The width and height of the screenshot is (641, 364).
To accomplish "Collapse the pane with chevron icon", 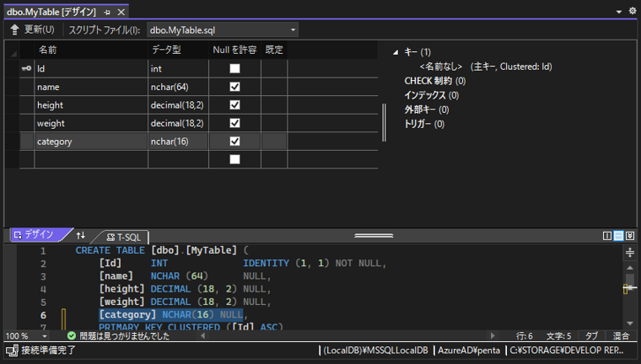I will tap(630, 236).
